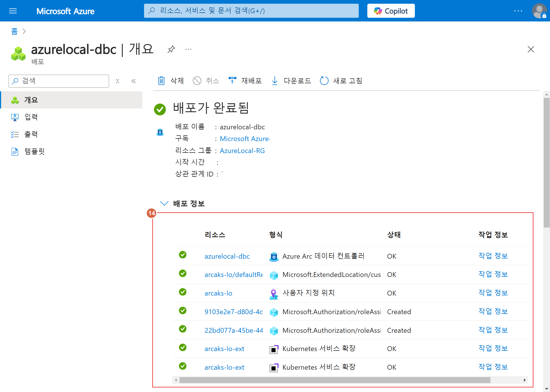The width and height of the screenshot is (550, 392).
Task: Click the global resource search field
Action: (251, 11)
